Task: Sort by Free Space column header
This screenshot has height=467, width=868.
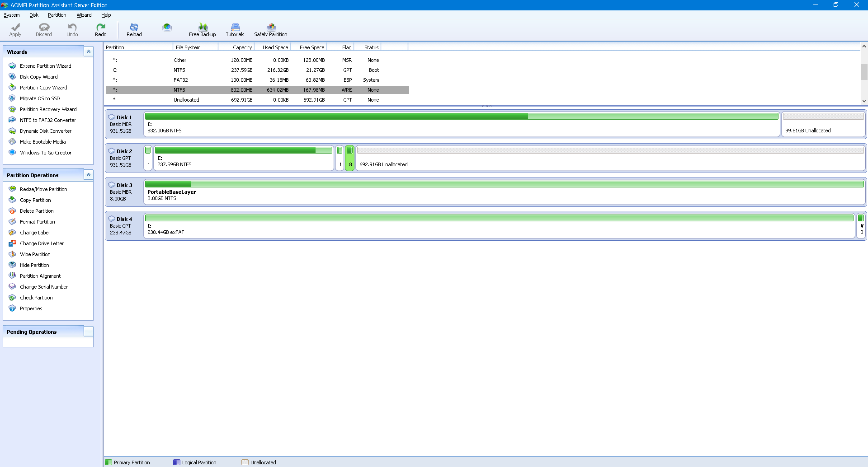Action: (309, 47)
